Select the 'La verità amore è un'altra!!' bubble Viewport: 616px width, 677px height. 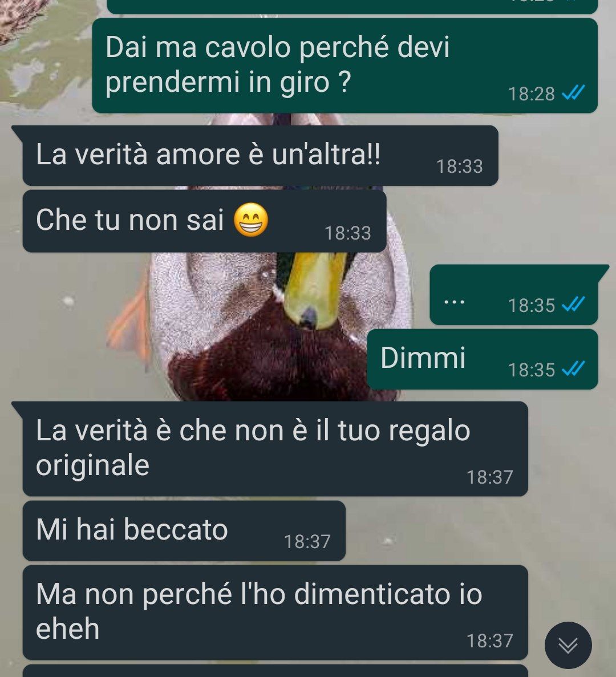(260, 156)
